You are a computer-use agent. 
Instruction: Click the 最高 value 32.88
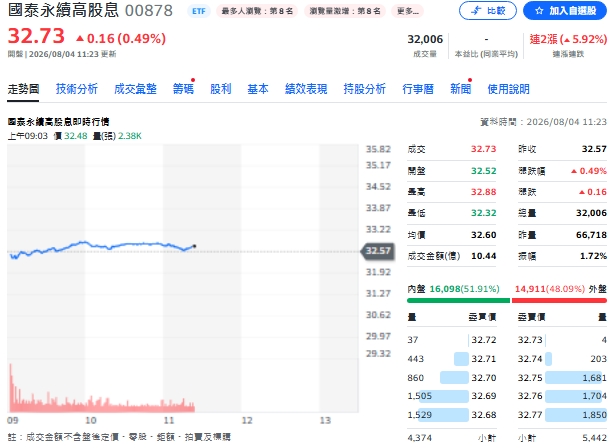click(x=483, y=192)
